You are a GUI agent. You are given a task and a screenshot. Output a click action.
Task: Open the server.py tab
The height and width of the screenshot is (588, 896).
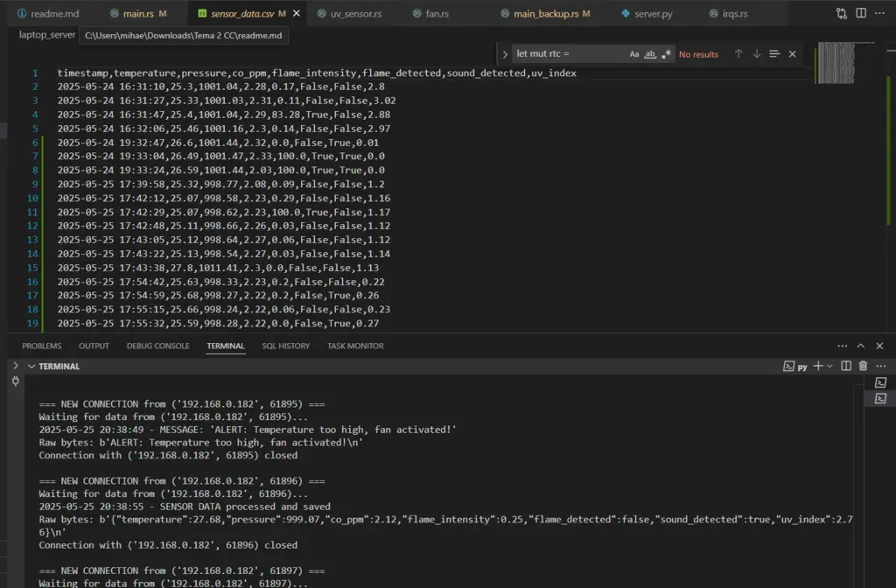click(x=647, y=13)
